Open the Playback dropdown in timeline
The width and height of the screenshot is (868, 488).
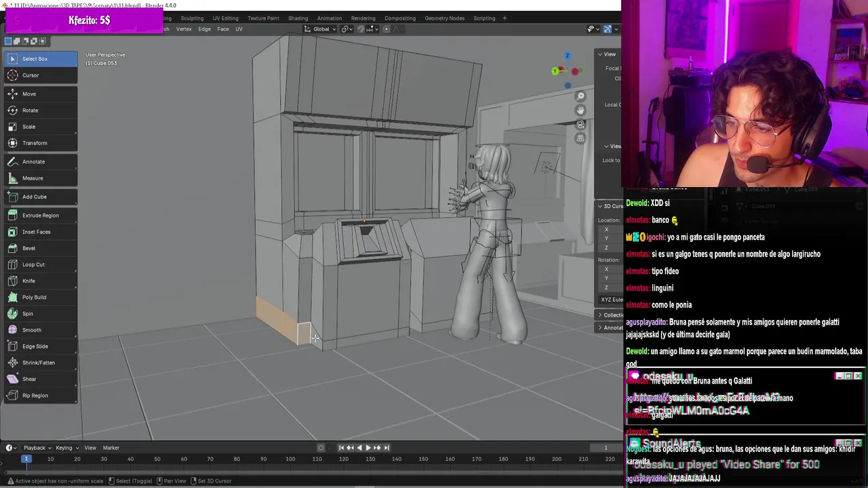pos(37,447)
